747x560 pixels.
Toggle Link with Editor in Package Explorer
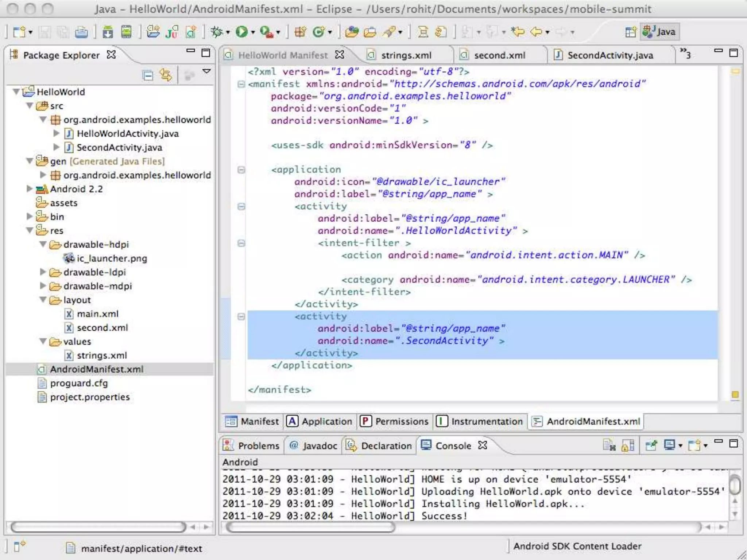(x=166, y=75)
